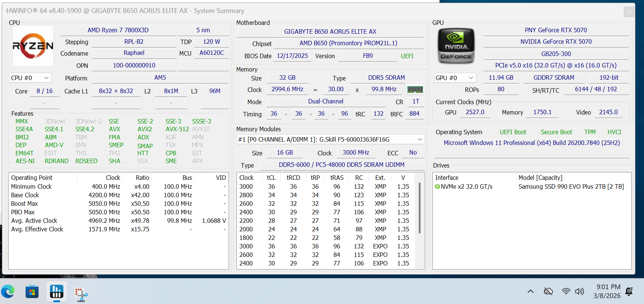Click the green memory module icon
Image resolution: width=644 pixels, height=304 pixels.
pos(415,89)
